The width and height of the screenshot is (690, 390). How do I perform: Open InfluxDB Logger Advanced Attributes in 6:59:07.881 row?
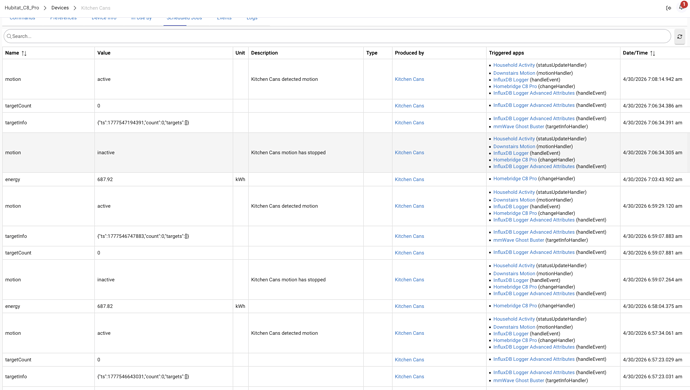[534, 252]
